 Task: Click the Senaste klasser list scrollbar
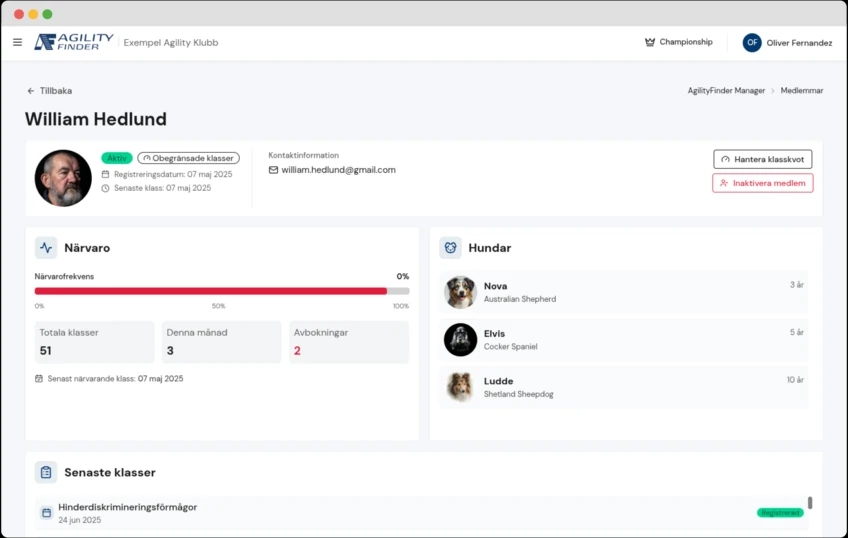[810, 503]
